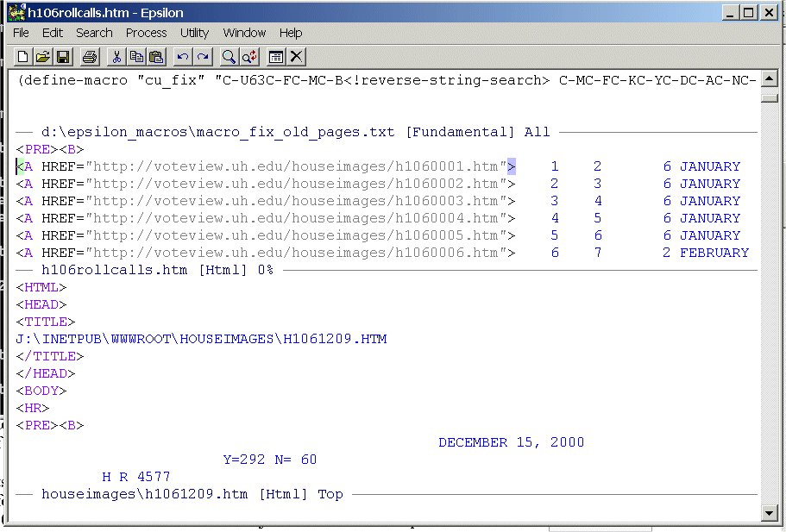Expand the Window menu
The width and height of the screenshot is (786, 532).
pyautogui.click(x=244, y=33)
